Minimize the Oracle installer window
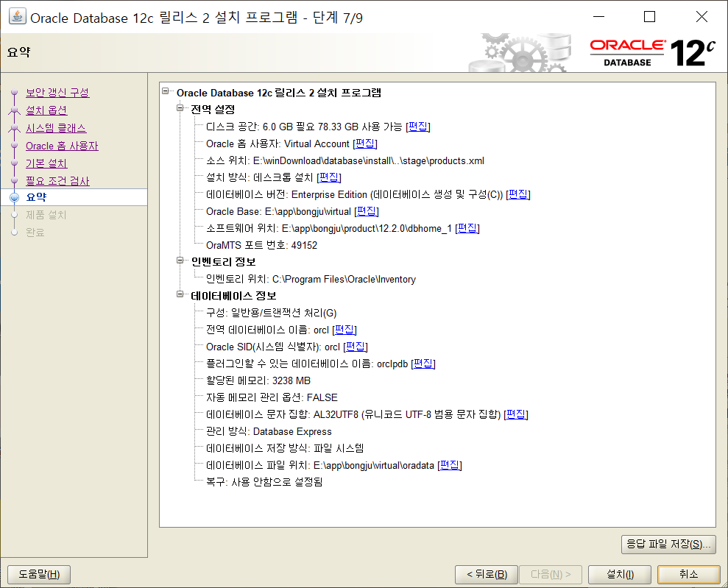Viewport: 728px width, 588px height. pyautogui.click(x=599, y=17)
